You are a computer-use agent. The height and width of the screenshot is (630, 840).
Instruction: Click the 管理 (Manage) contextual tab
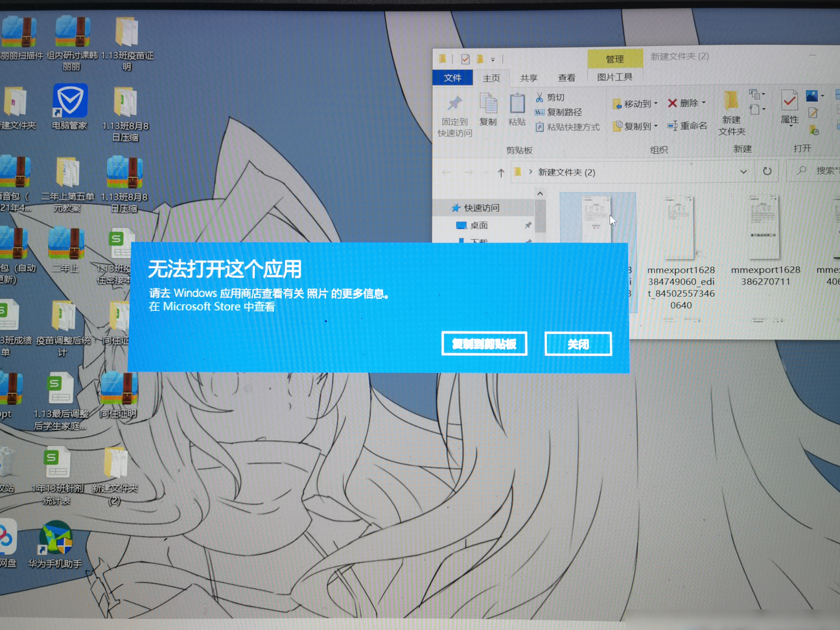pyautogui.click(x=615, y=59)
